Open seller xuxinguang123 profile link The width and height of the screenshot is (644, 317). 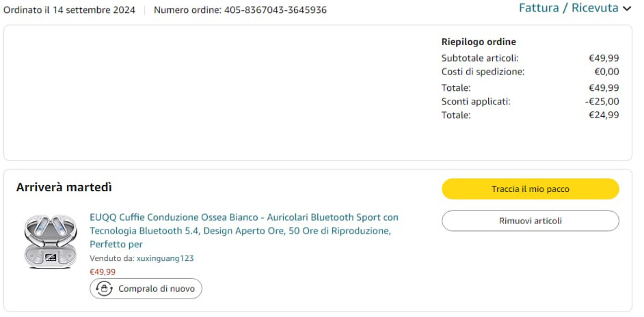point(165,258)
